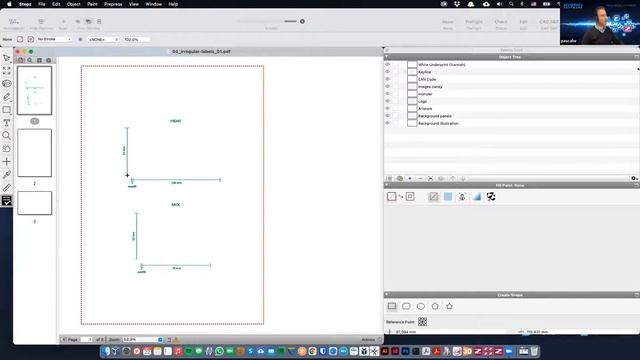Select the image fill paint type
The image size is (640, 360).
[462, 197]
